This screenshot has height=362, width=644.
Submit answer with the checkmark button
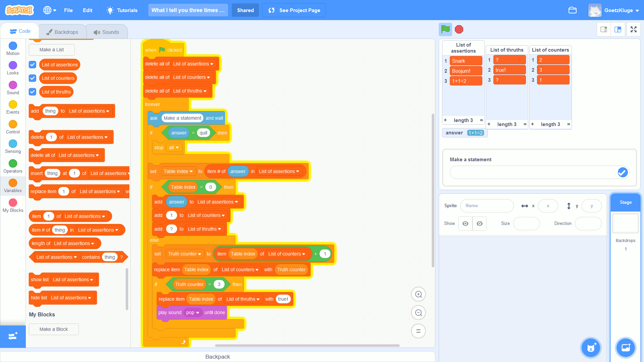[x=622, y=172]
